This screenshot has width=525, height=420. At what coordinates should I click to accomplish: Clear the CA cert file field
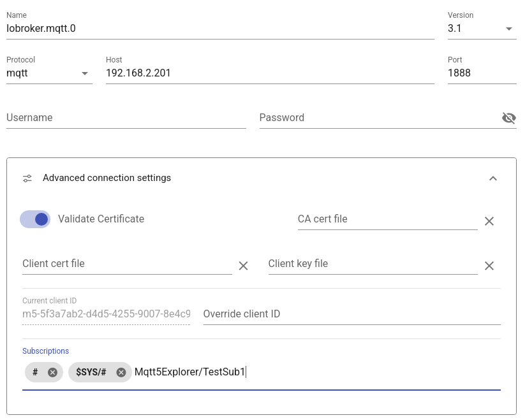tap(489, 221)
